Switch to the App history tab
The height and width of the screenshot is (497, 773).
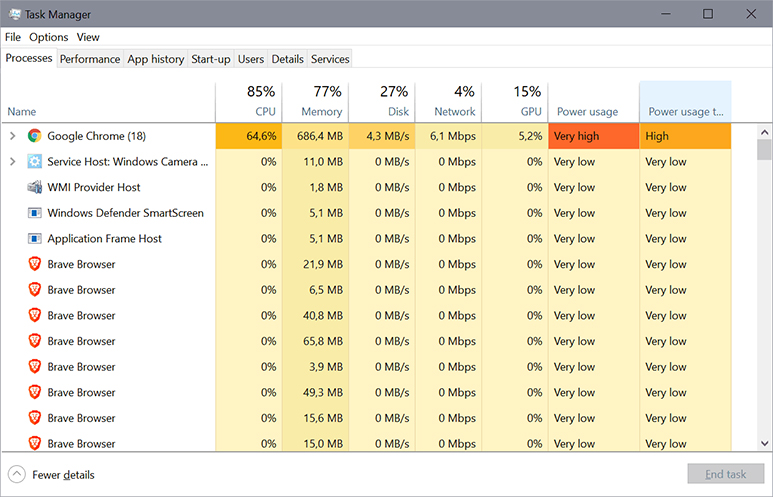pyautogui.click(x=155, y=59)
